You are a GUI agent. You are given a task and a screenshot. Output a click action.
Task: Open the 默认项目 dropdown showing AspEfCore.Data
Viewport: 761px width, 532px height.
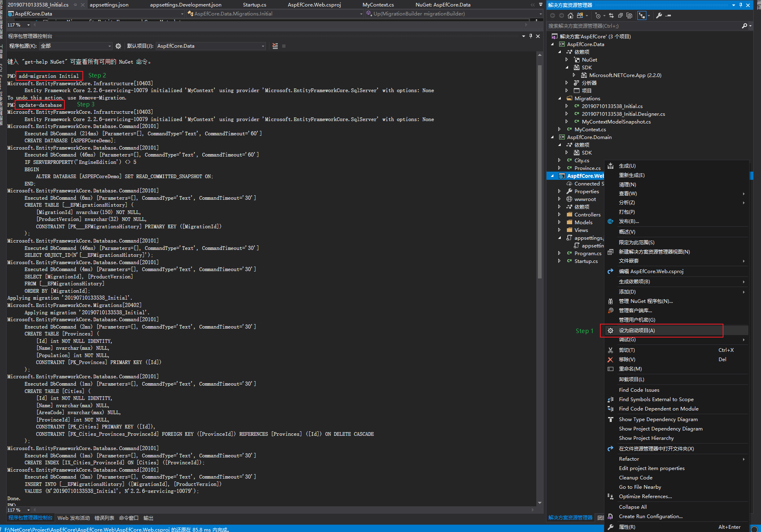[210, 46]
